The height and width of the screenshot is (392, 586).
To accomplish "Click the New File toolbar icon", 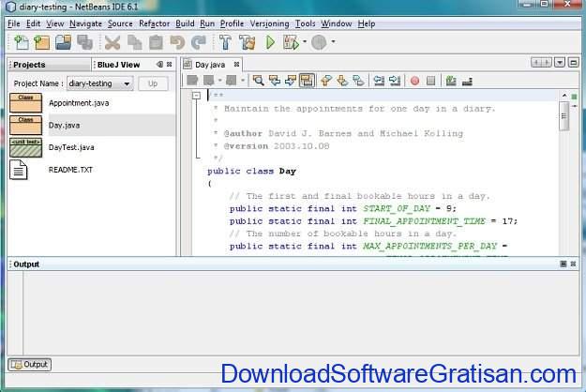I will (x=22, y=42).
